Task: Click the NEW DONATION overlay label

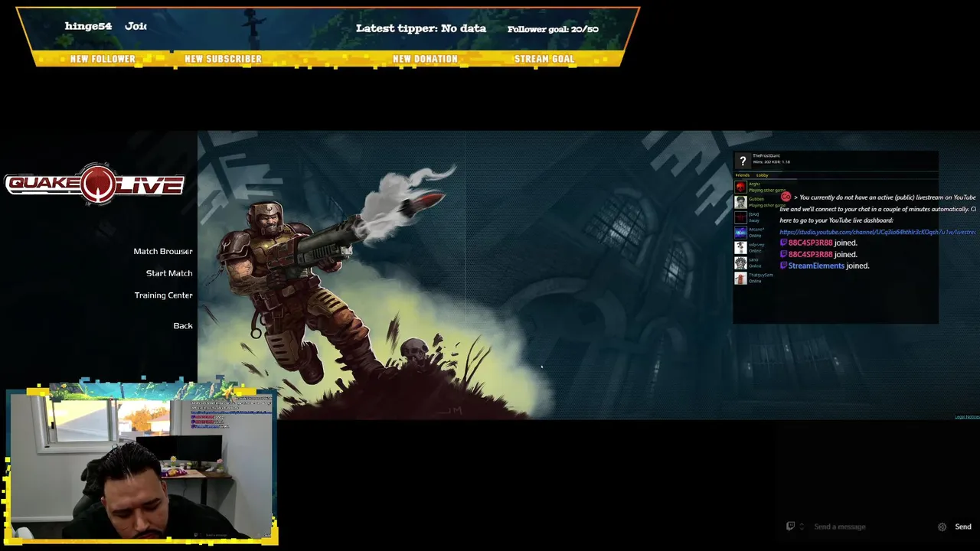Action: (x=425, y=59)
